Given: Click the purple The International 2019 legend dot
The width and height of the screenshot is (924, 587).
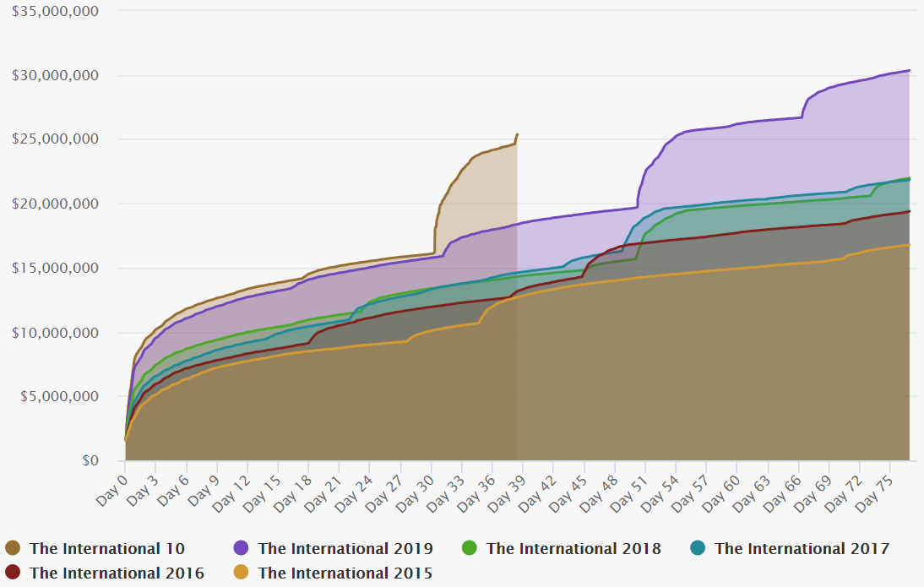Looking at the screenshot, I should pos(241,548).
